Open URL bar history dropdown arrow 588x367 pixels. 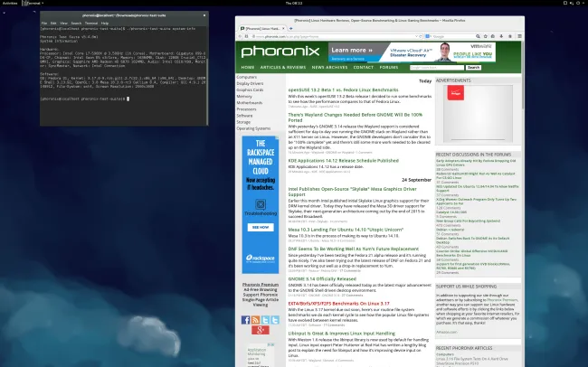[416, 36]
